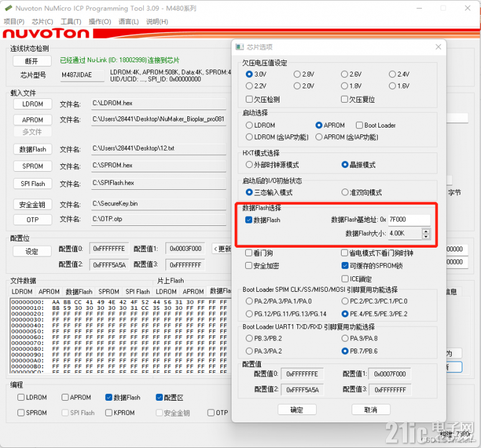Click the 数据Flash基地址 input field
The height and width of the screenshot is (448, 481).
(x=409, y=220)
